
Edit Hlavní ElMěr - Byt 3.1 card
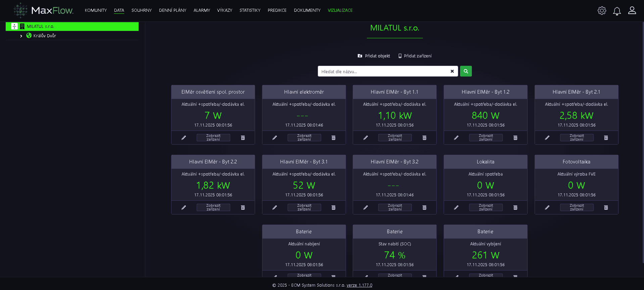pyautogui.click(x=275, y=207)
